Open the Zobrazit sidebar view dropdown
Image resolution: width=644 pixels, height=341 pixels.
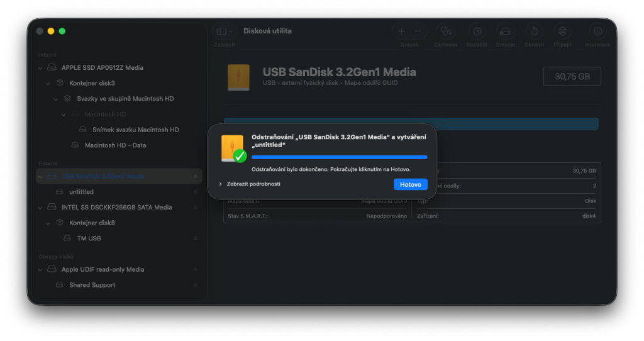224,31
